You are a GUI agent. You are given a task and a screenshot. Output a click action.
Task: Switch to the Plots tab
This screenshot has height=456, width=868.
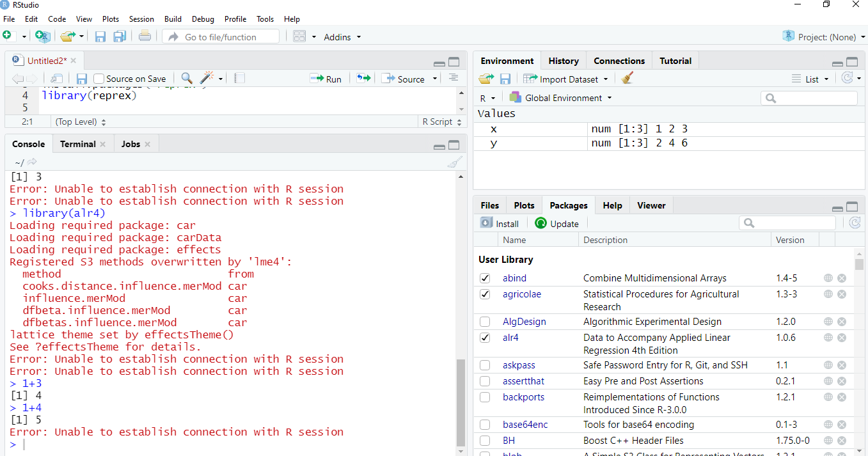coord(524,205)
